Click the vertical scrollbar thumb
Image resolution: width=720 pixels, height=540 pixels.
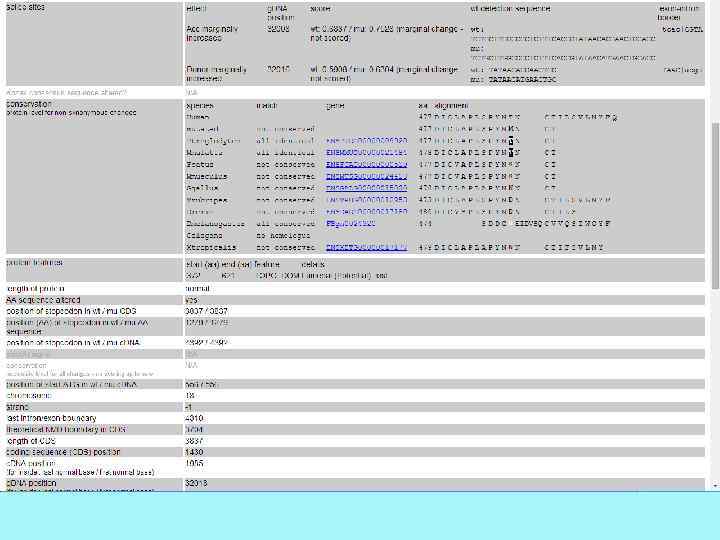[715, 206]
